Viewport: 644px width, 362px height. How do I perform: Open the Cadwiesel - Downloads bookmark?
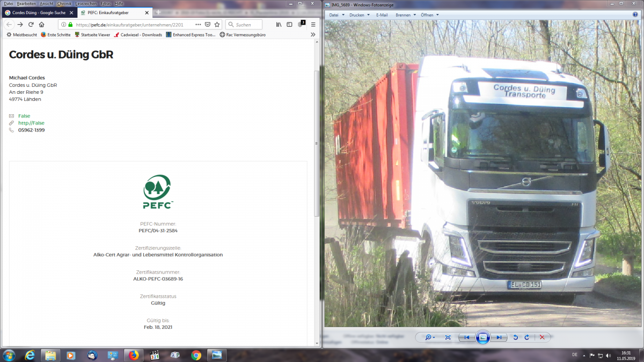click(x=141, y=35)
